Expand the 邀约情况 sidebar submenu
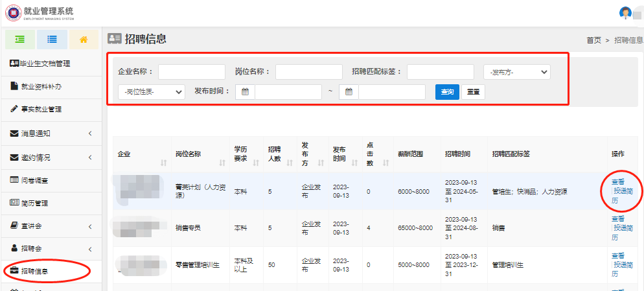 [x=89, y=157]
